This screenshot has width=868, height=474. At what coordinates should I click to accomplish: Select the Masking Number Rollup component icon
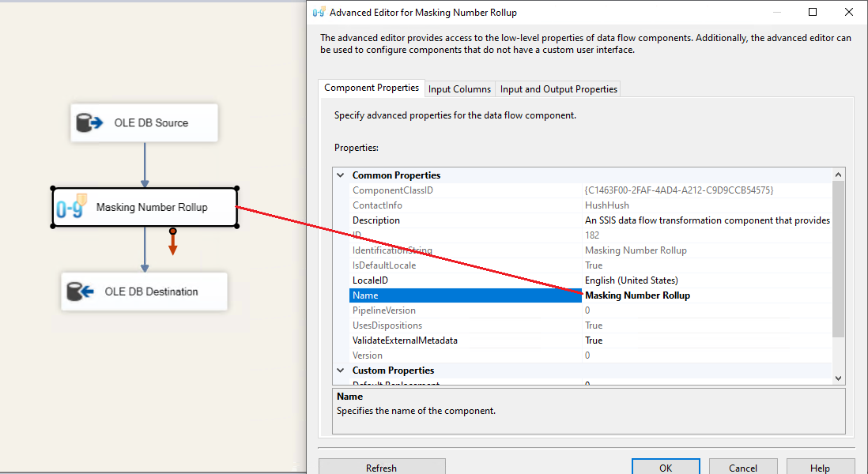71,208
